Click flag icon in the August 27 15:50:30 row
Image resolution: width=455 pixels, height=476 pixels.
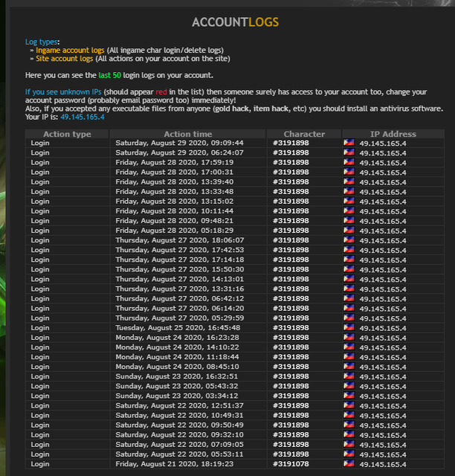pyautogui.click(x=349, y=268)
